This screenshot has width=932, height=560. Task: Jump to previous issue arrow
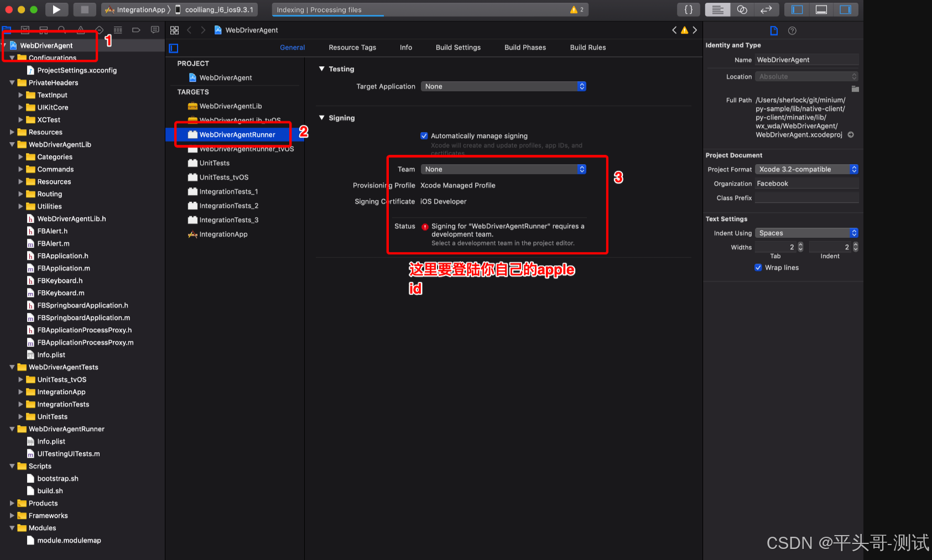coord(674,30)
